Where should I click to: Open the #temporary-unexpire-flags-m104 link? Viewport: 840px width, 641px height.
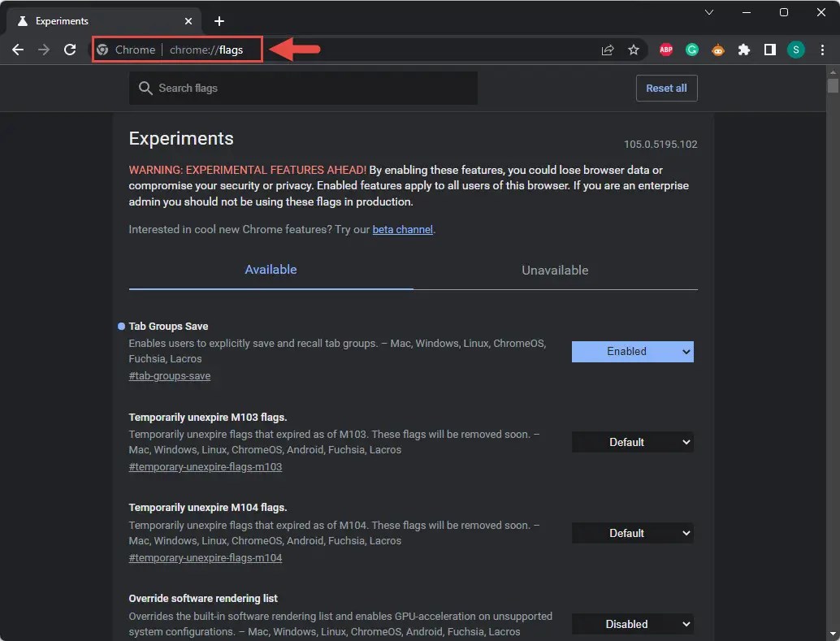click(206, 558)
